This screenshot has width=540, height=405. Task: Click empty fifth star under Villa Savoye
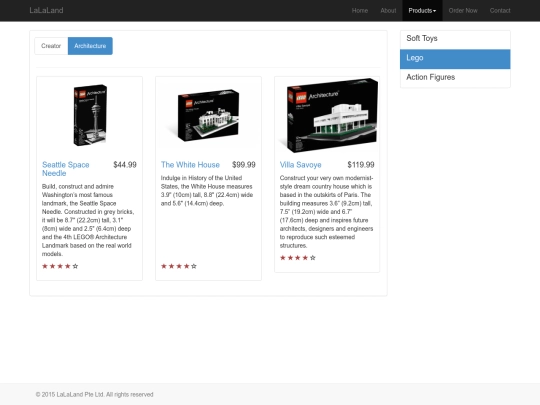coord(313,258)
